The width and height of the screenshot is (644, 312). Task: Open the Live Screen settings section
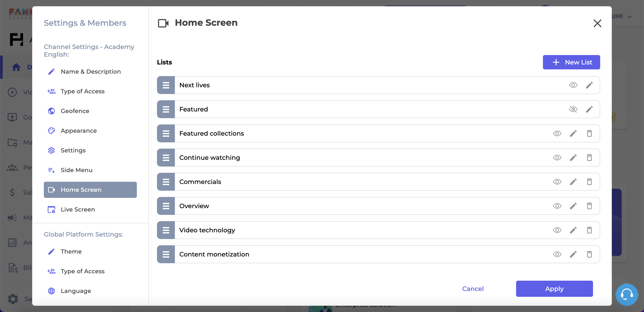pyautogui.click(x=78, y=209)
